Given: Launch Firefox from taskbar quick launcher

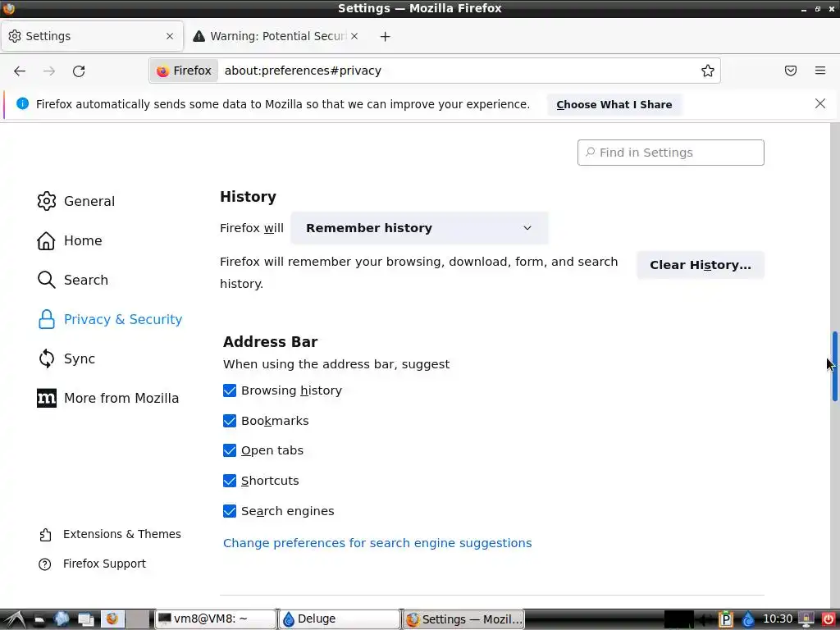Looking at the screenshot, I should coord(112,619).
